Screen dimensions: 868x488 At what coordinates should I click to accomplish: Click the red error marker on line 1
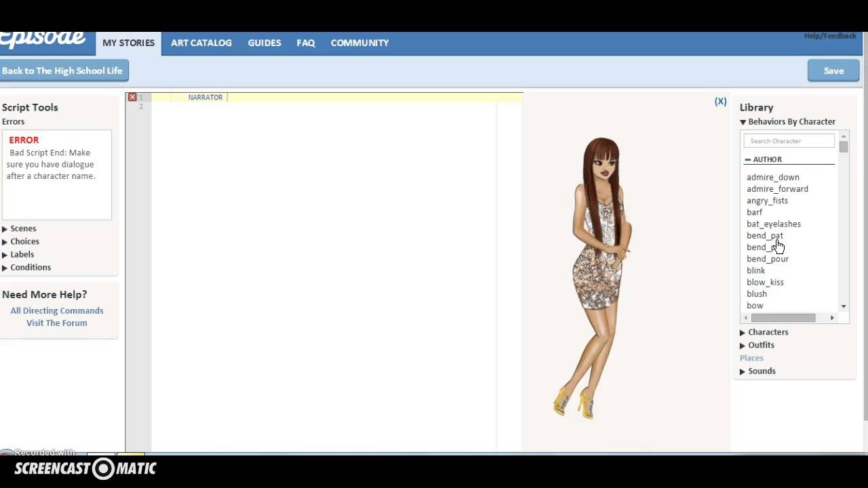pyautogui.click(x=132, y=97)
